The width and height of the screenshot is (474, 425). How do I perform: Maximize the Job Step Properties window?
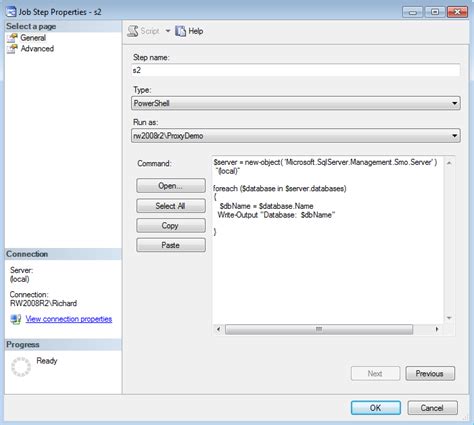pyautogui.click(x=435, y=12)
